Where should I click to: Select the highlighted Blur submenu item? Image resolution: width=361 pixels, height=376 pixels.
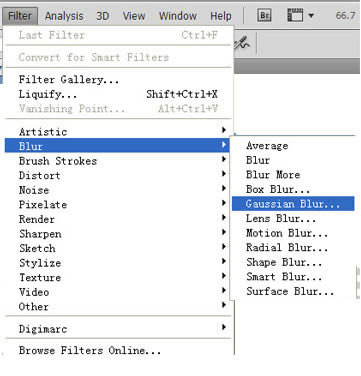[117, 146]
